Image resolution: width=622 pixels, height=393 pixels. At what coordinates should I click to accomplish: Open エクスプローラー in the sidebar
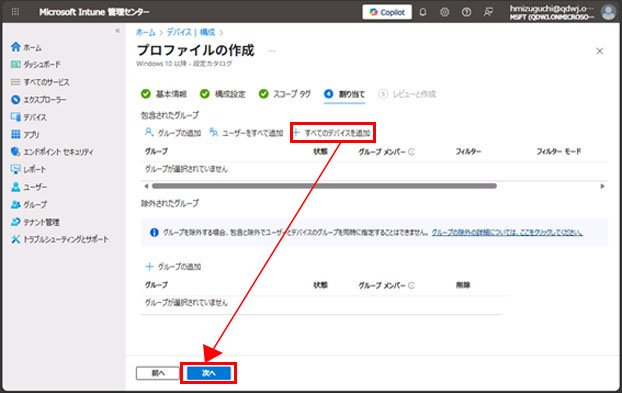click(x=38, y=100)
